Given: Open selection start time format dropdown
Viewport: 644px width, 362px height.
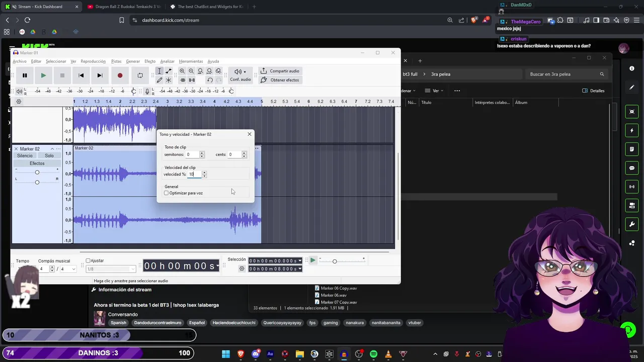Looking at the screenshot, I should [x=300, y=260].
